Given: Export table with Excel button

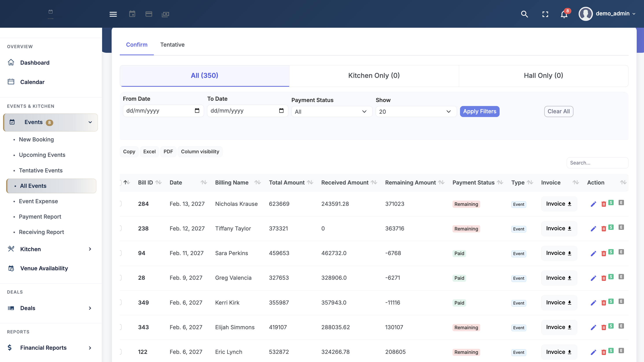Looking at the screenshot, I should (149, 152).
